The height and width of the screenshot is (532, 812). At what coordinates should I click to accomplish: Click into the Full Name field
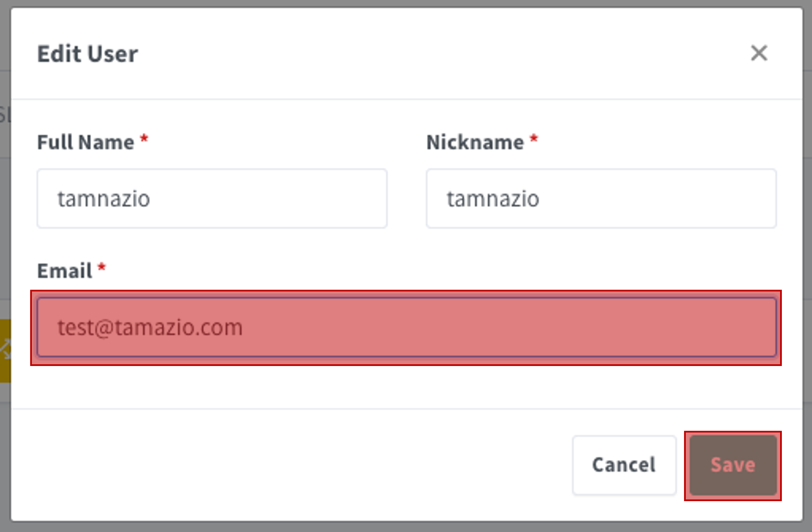point(212,199)
